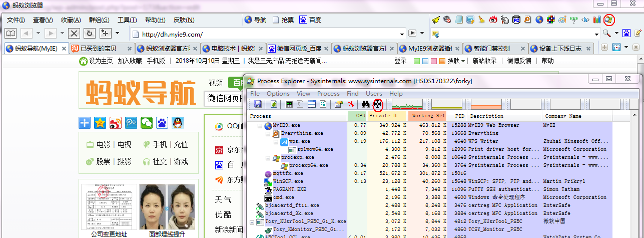
Task: Click the red X Kill Process icon
Action: click(351, 104)
